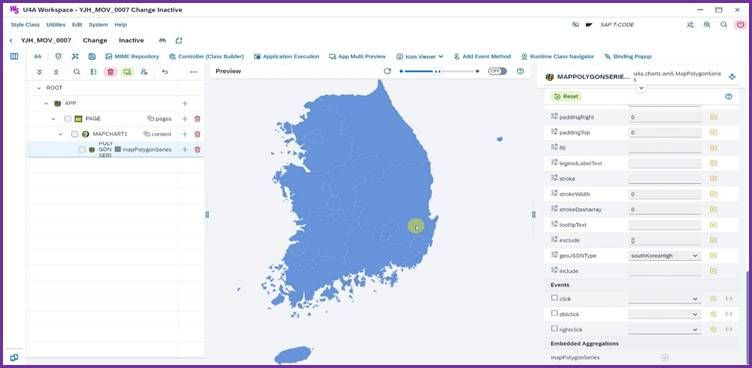Open MIME Repository
The height and width of the screenshot is (368, 752).
tap(132, 56)
